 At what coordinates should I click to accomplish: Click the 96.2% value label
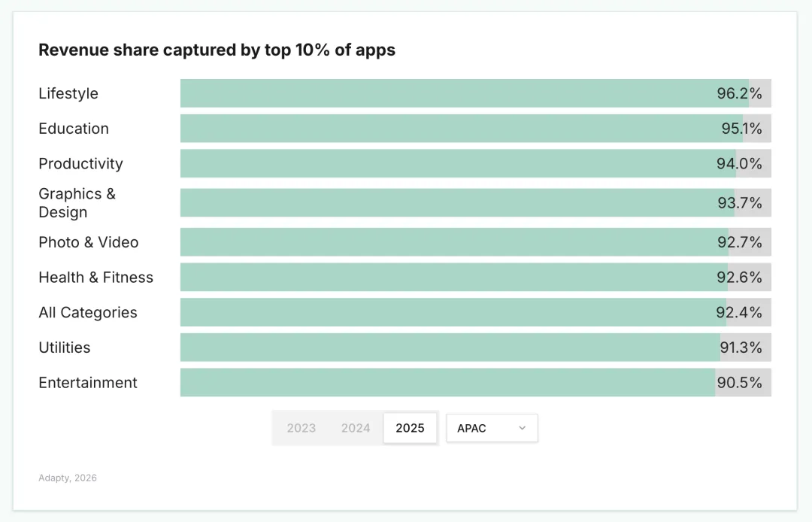(x=739, y=93)
